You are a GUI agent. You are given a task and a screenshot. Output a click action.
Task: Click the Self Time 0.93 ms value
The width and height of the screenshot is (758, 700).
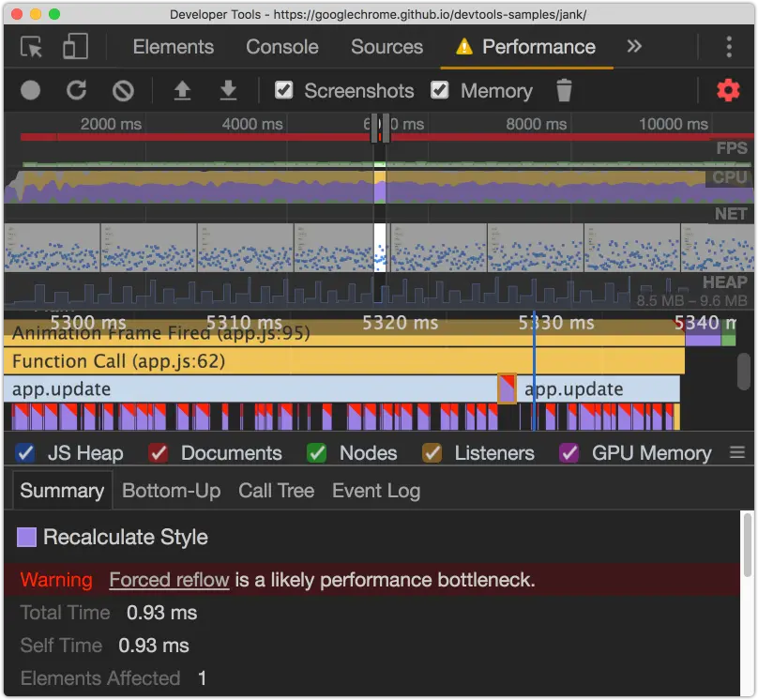click(154, 646)
